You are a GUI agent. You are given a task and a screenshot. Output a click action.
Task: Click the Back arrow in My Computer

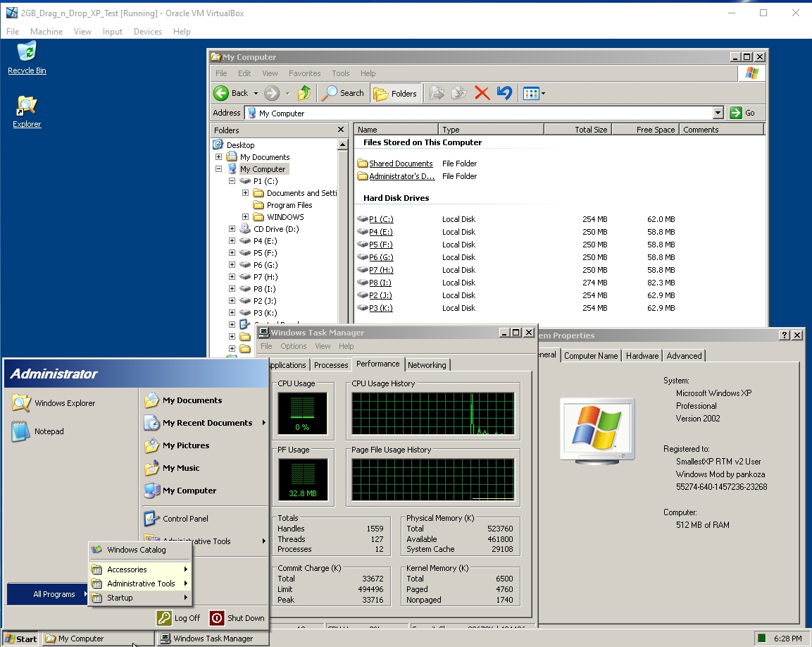coord(230,93)
